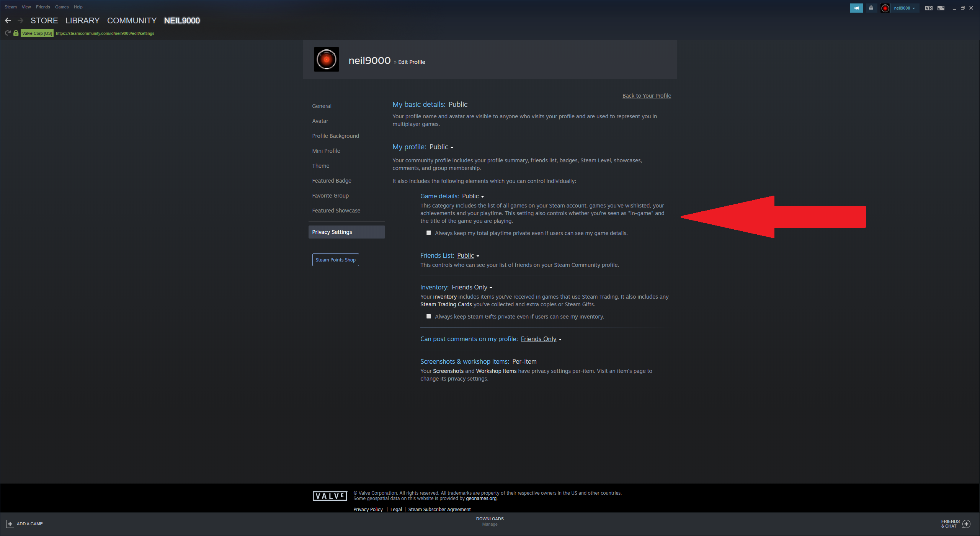Click the Steam Trading Cards link

[446, 304]
